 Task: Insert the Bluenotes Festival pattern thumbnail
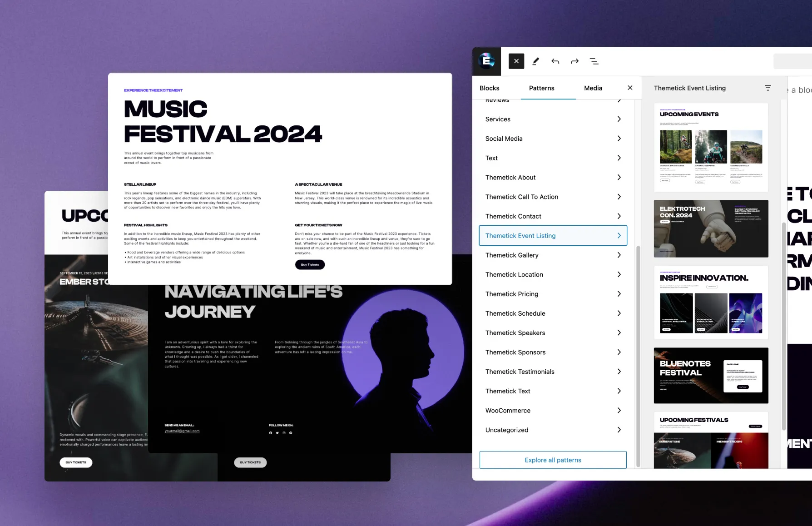[x=711, y=376]
